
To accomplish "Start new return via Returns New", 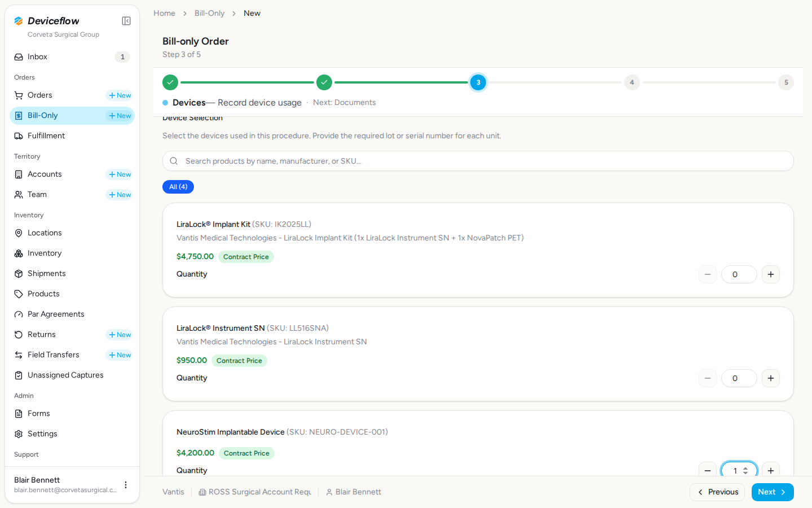I will coord(120,335).
